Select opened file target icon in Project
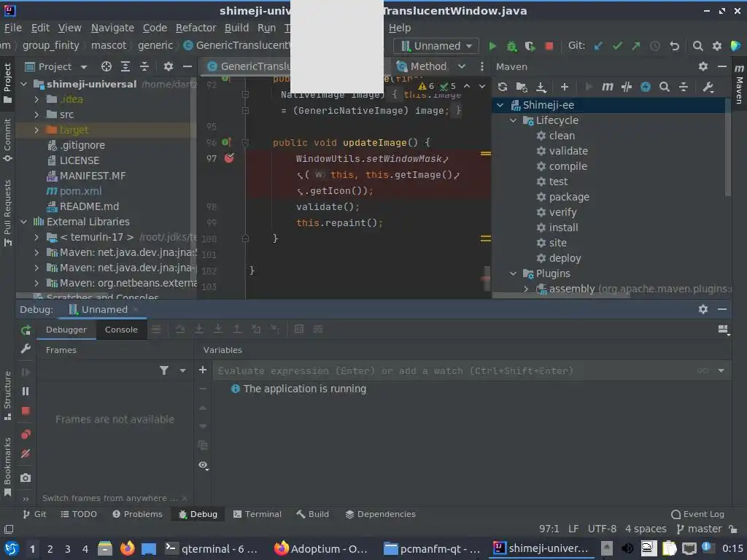The image size is (747, 560). click(107, 66)
